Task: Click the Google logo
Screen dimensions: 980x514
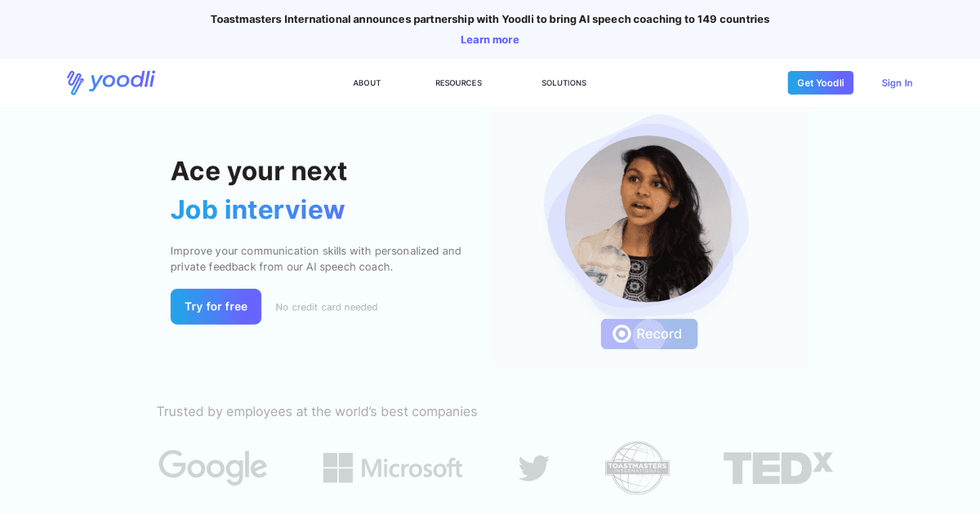Action: click(213, 467)
